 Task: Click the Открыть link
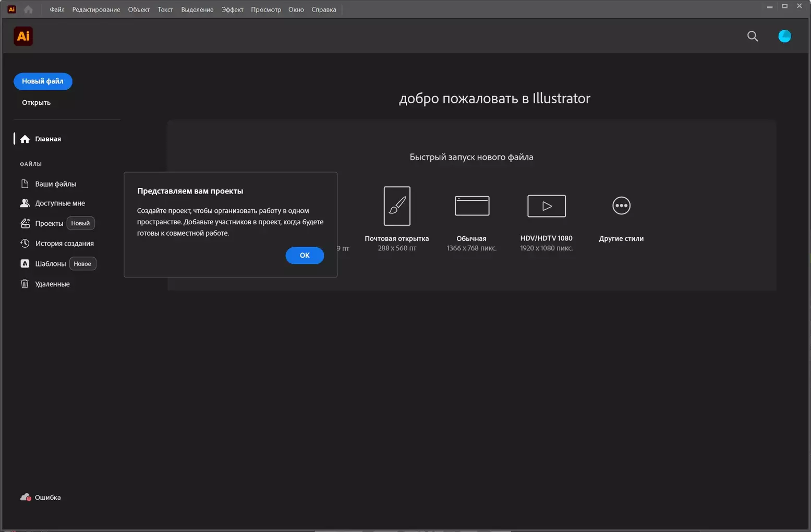[36, 103]
